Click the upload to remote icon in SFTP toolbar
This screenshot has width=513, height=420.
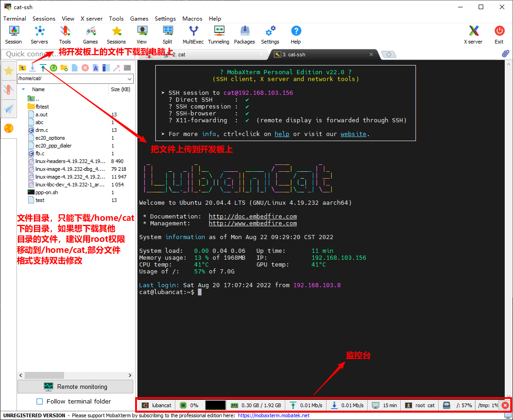pyautogui.click(x=43, y=68)
